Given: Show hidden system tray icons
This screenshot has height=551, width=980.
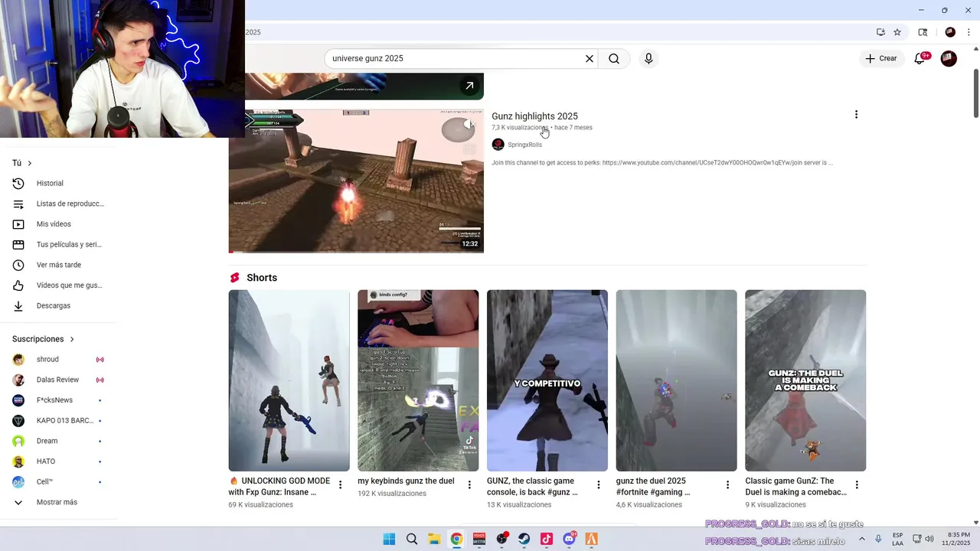Looking at the screenshot, I should pyautogui.click(x=862, y=539).
